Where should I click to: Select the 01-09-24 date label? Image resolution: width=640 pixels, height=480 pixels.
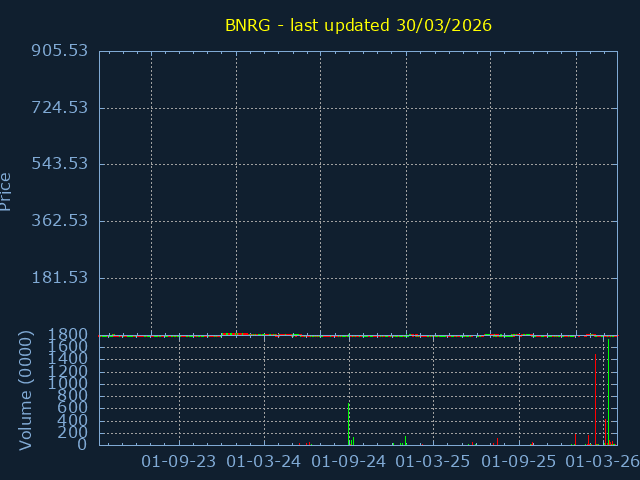(349, 461)
